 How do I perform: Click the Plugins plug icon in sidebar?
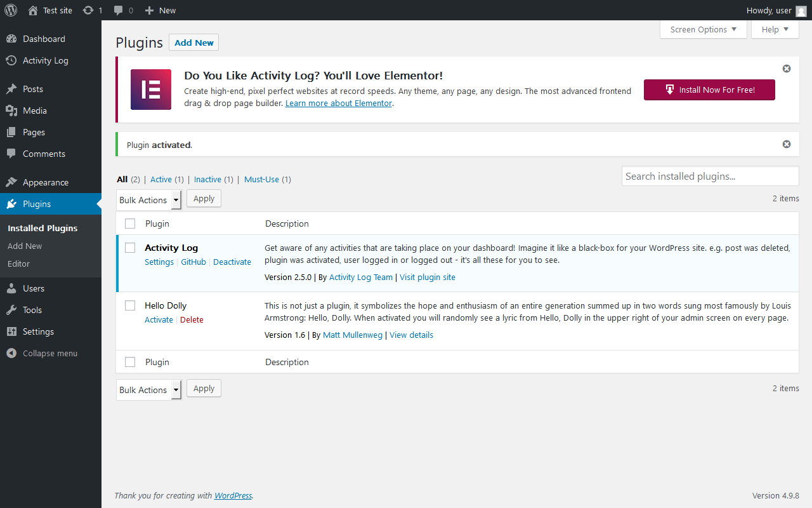pyautogui.click(x=11, y=204)
